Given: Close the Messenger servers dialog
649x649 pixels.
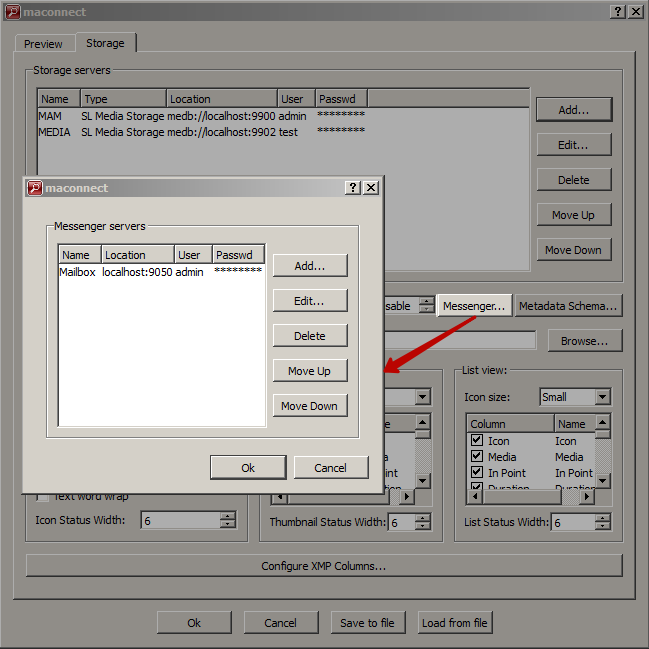Looking at the screenshot, I should pos(371,188).
